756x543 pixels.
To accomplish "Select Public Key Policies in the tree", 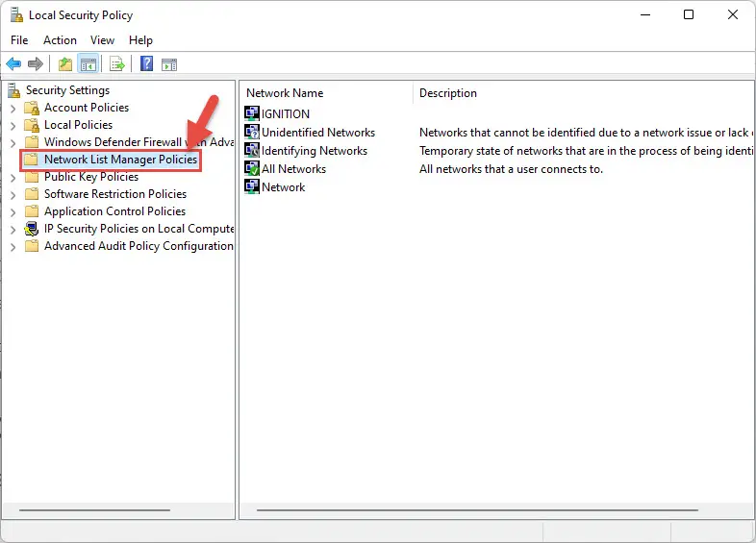I will (x=91, y=177).
